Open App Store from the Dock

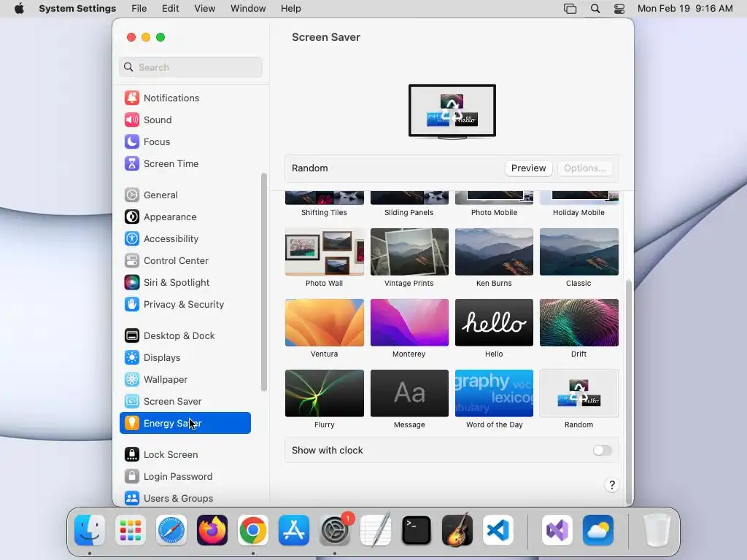294,531
